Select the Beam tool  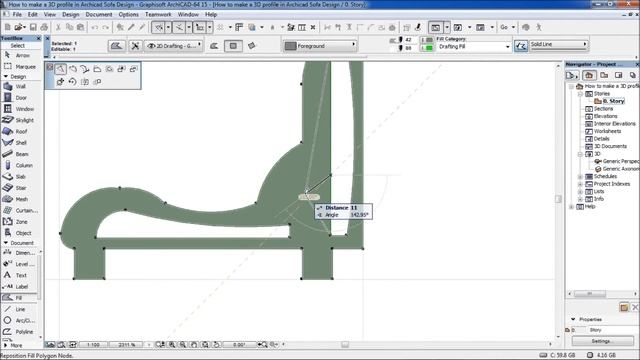(x=17, y=154)
